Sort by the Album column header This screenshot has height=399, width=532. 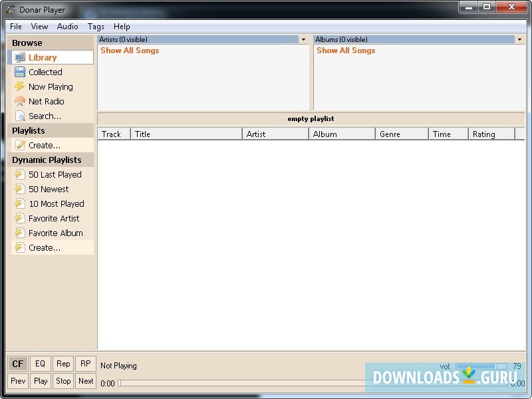(342, 134)
